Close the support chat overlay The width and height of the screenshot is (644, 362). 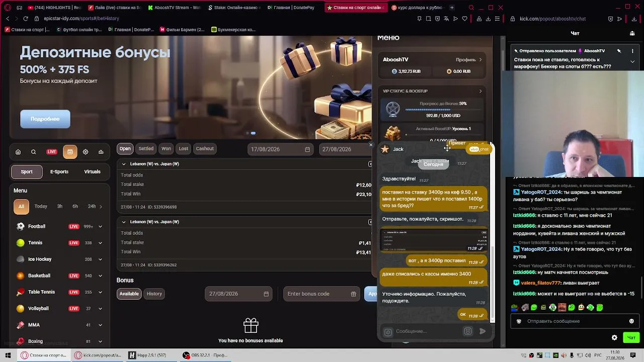371,145
